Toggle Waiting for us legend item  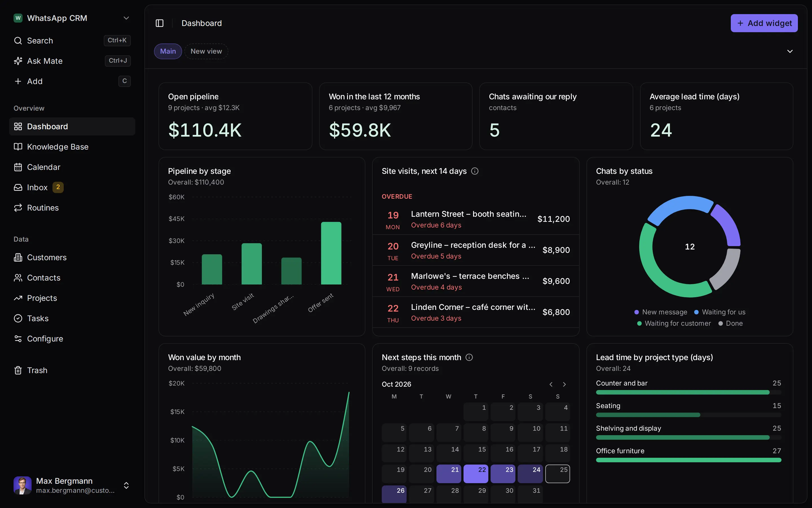(x=720, y=312)
